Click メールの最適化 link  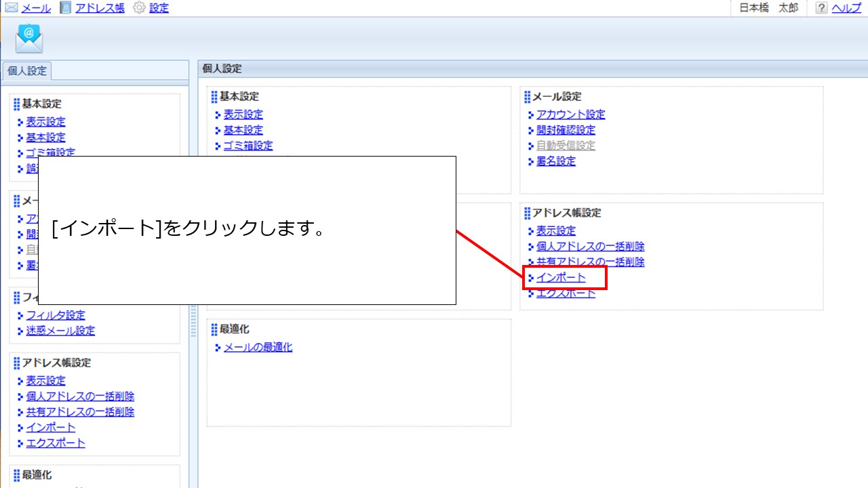[258, 347]
